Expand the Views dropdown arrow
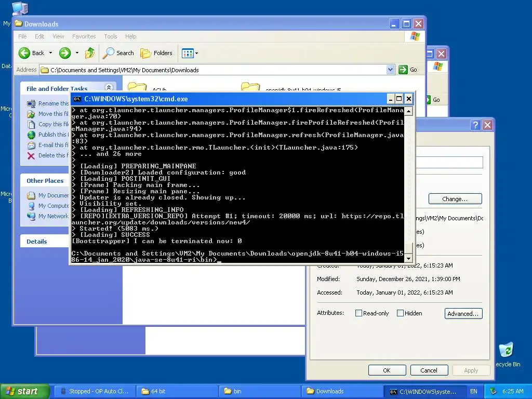Viewport: 532px width, 399px height. (x=197, y=53)
